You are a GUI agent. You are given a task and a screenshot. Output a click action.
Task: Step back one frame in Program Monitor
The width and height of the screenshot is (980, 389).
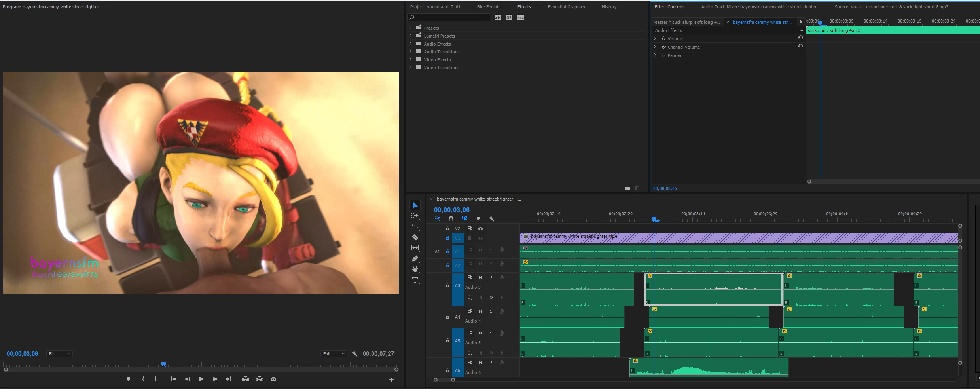point(187,379)
